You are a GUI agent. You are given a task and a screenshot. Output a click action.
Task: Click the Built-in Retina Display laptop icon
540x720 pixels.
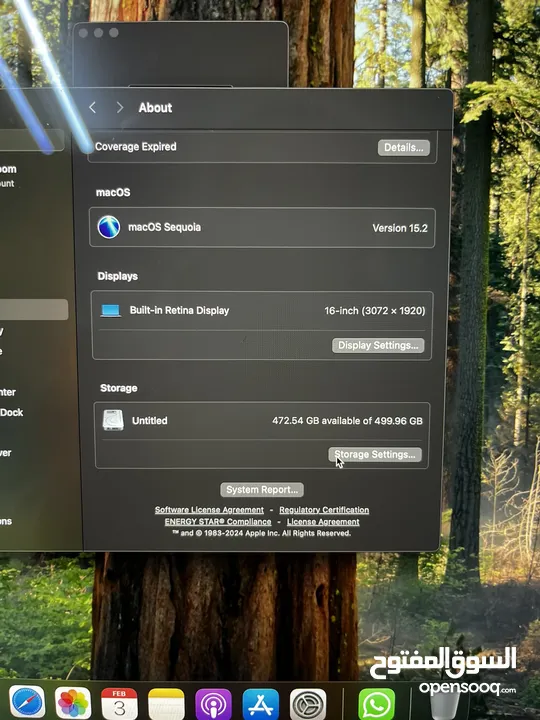click(x=111, y=311)
